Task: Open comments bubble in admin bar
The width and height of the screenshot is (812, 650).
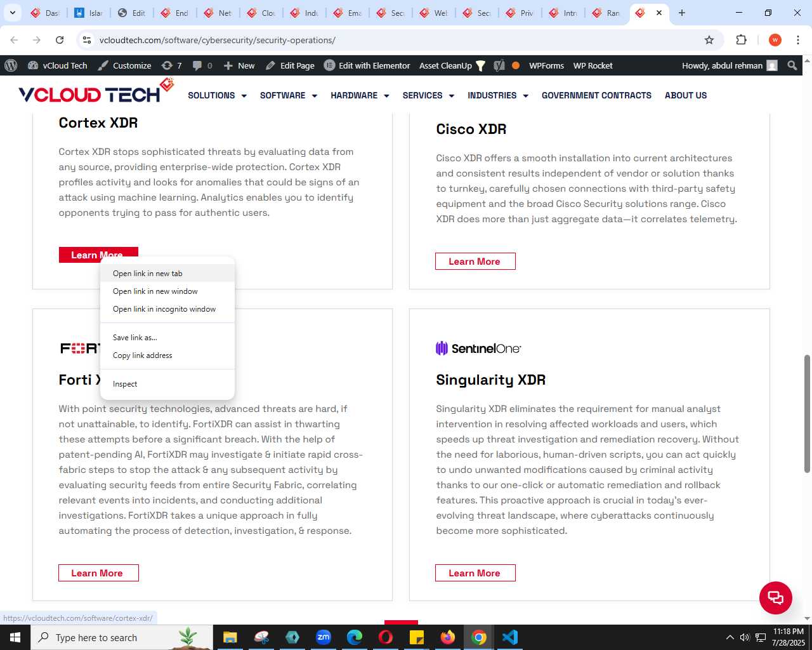Action: click(x=202, y=65)
